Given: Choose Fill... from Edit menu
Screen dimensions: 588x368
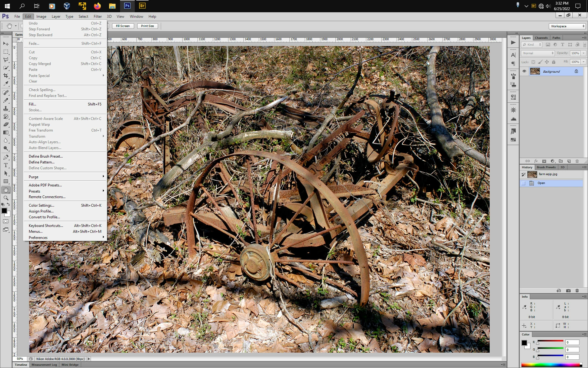Looking at the screenshot, I should pyautogui.click(x=32, y=104).
